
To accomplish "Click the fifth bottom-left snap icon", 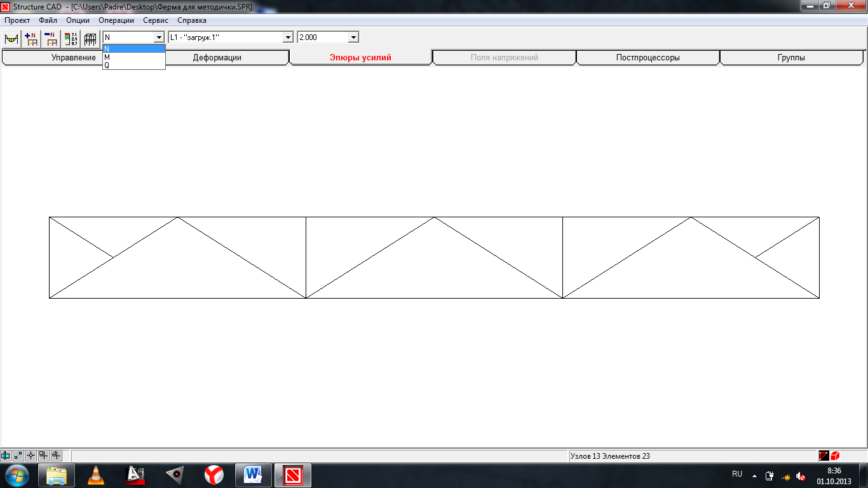I will (57, 456).
